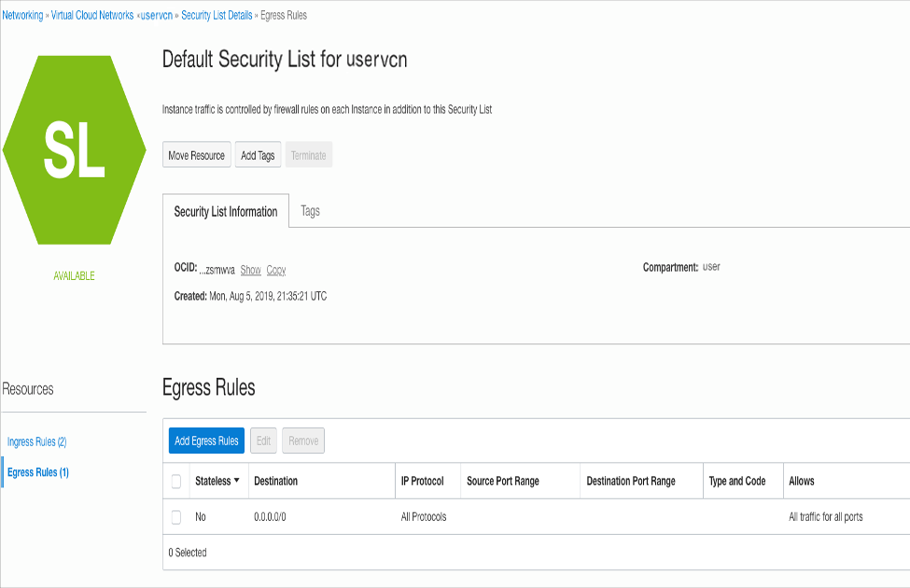The height and width of the screenshot is (588, 910).
Task: Click the green SL hexagon icon
Action: click(74, 150)
